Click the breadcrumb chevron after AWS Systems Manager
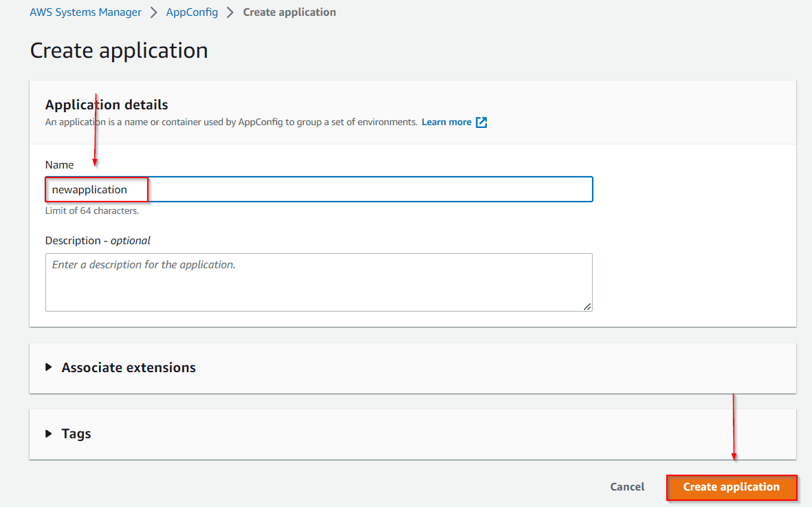Screen dimensions: 812x507 pyautogui.click(x=153, y=12)
